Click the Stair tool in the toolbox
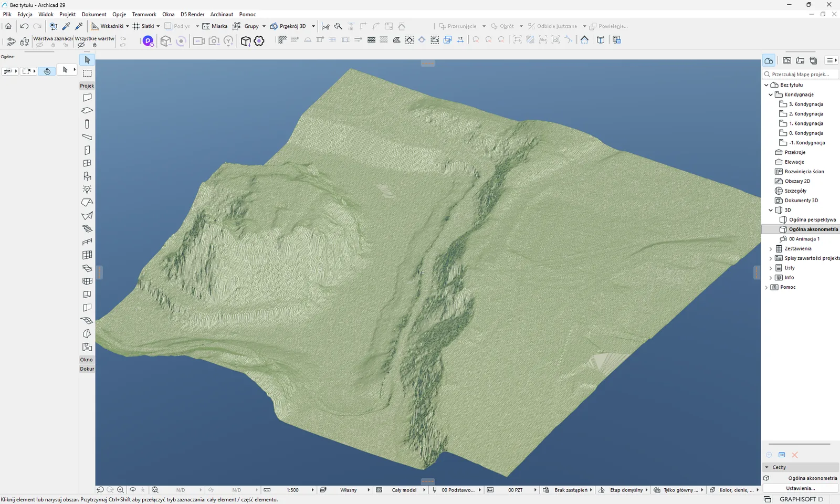 click(x=87, y=229)
